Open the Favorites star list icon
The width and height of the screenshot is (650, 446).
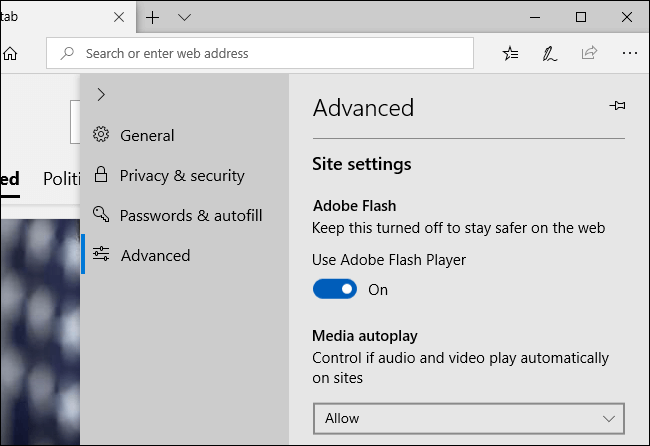pos(510,53)
